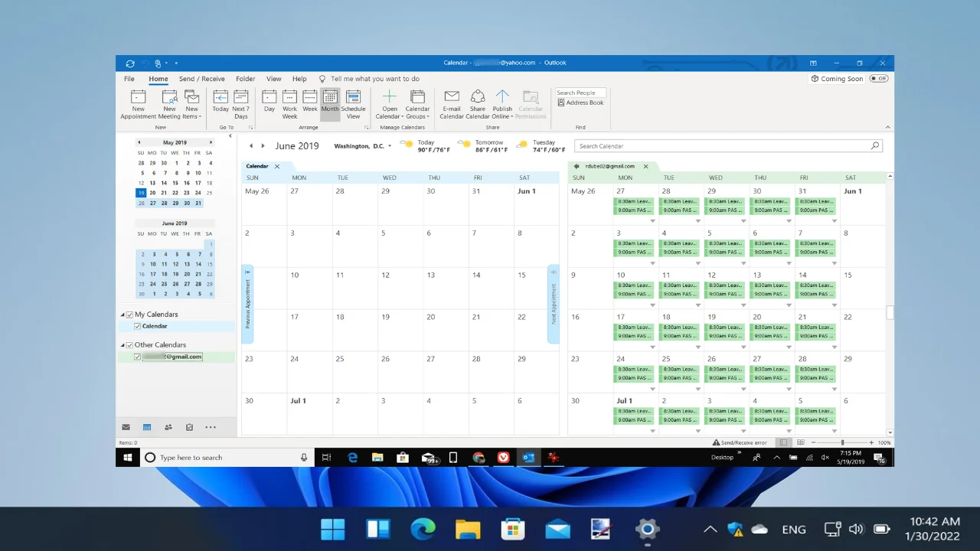Uncheck the My Calendars group checkbox

[129, 315]
